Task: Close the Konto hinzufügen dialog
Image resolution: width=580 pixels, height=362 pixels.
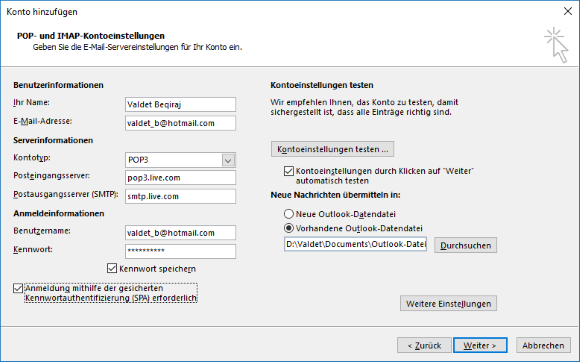Action: (x=568, y=11)
